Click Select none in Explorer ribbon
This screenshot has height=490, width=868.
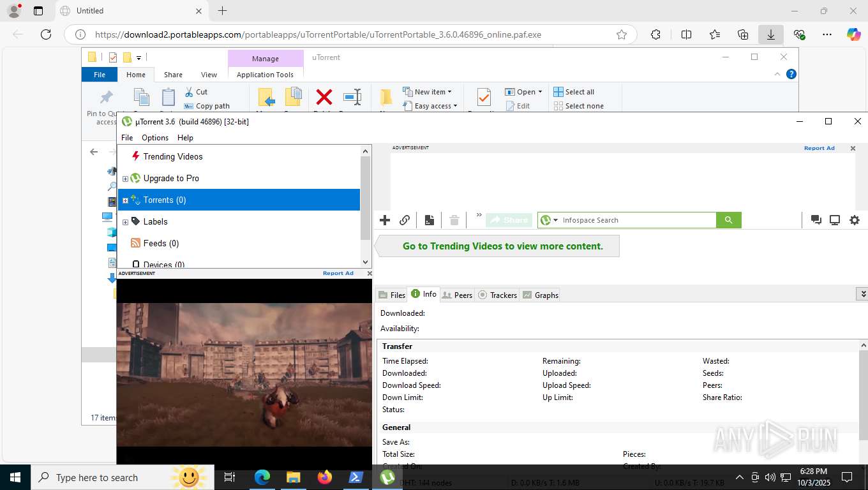pyautogui.click(x=578, y=106)
